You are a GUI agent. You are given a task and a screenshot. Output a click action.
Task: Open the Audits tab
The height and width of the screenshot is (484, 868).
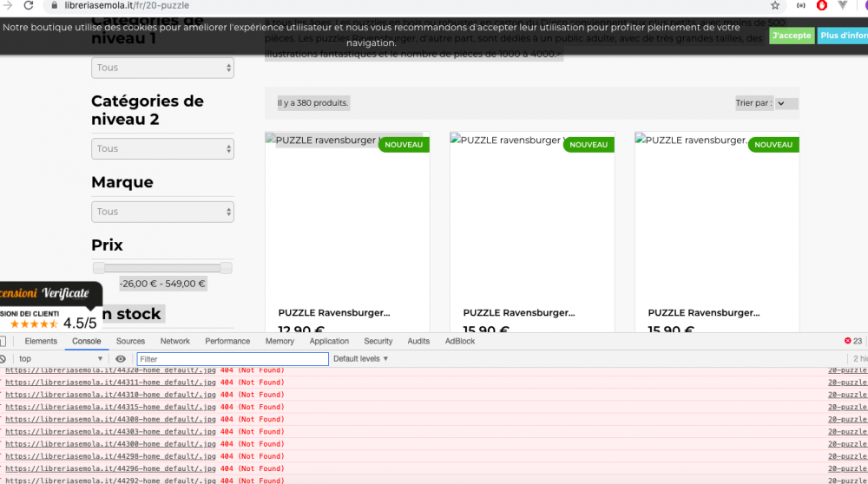coord(418,341)
